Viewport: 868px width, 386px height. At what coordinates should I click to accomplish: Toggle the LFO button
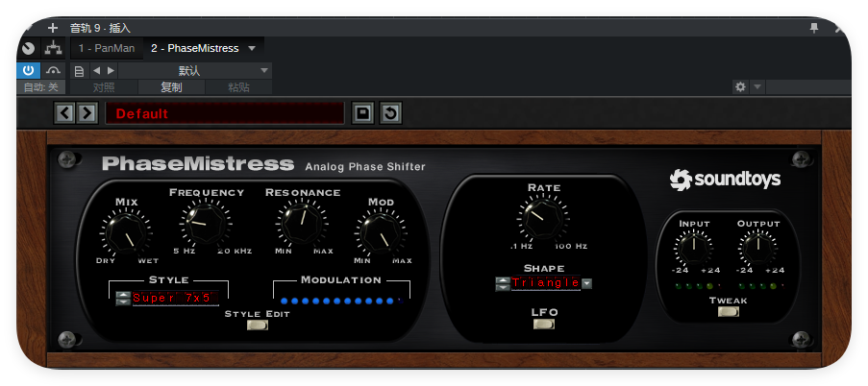pyautogui.click(x=544, y=324)
